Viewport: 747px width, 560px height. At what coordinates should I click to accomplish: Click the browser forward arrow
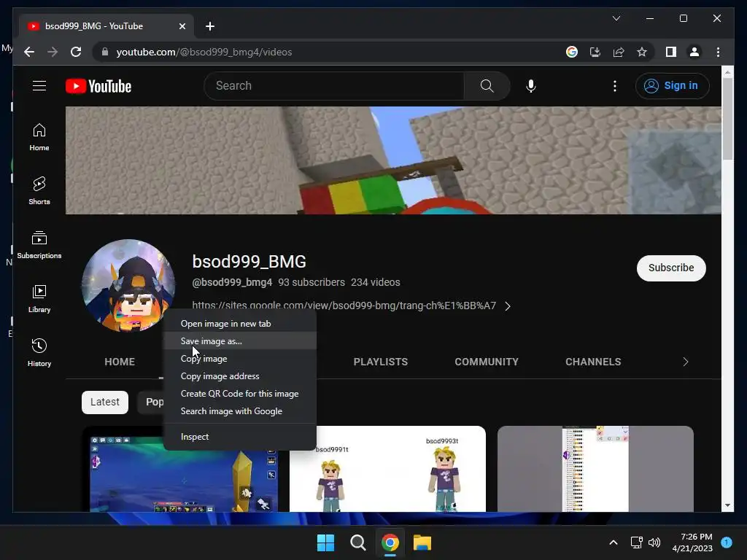point(53,52)
